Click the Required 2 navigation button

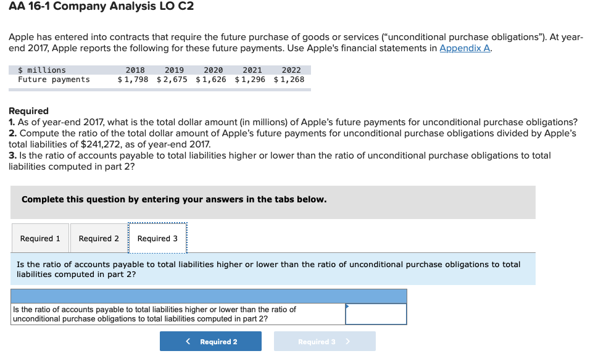(x=210, y=341)
